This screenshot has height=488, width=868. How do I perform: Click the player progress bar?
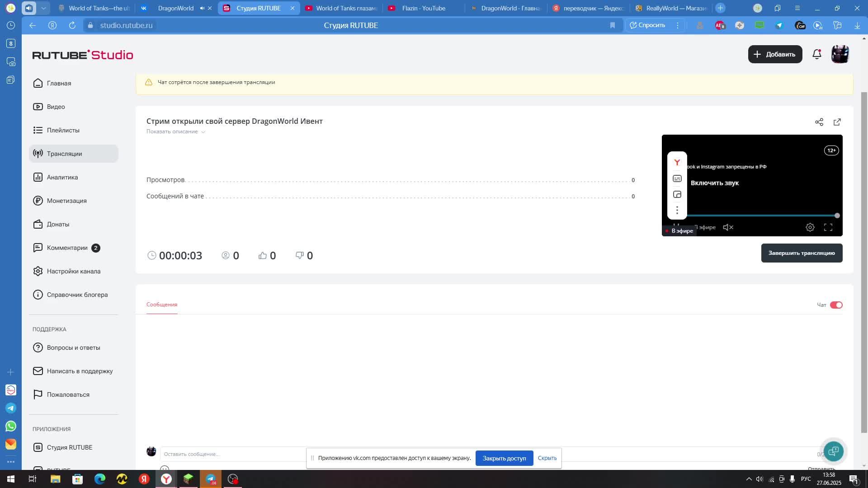click(x=762, y=216)
